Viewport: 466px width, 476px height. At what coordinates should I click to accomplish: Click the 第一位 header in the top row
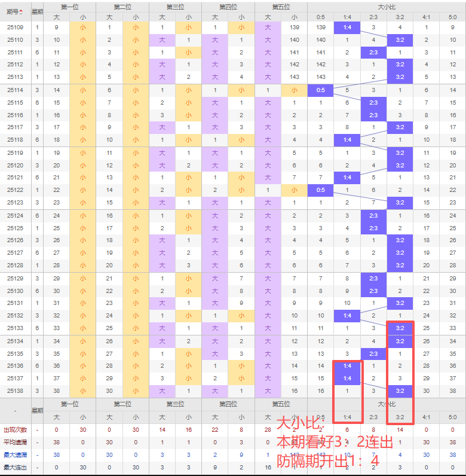70,7
